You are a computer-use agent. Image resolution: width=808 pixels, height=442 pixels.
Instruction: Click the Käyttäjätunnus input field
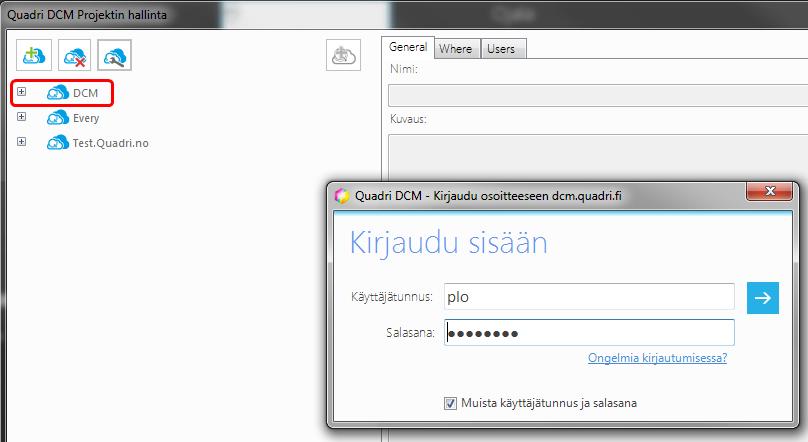pyautogui.click(x=589, y=297)
